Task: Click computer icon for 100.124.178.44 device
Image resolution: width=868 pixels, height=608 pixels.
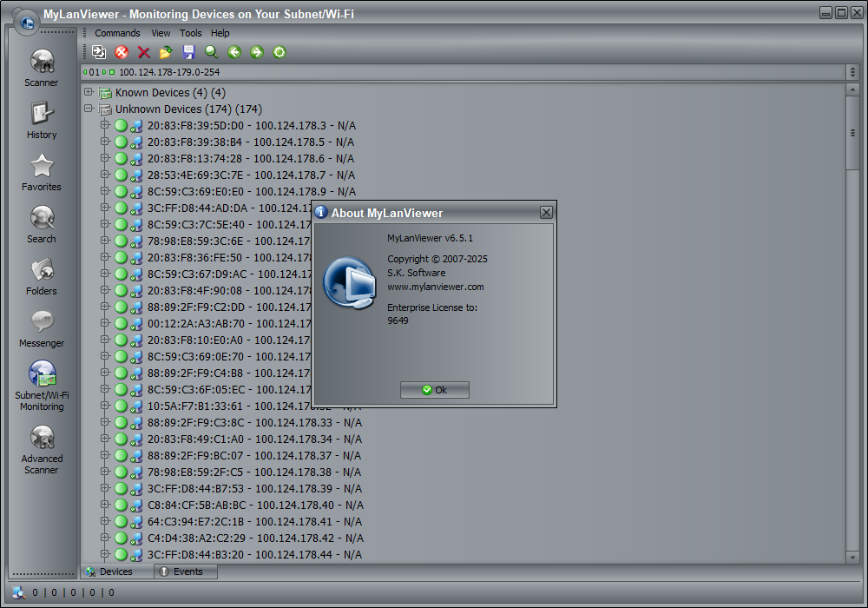Action: coord(136,555)
